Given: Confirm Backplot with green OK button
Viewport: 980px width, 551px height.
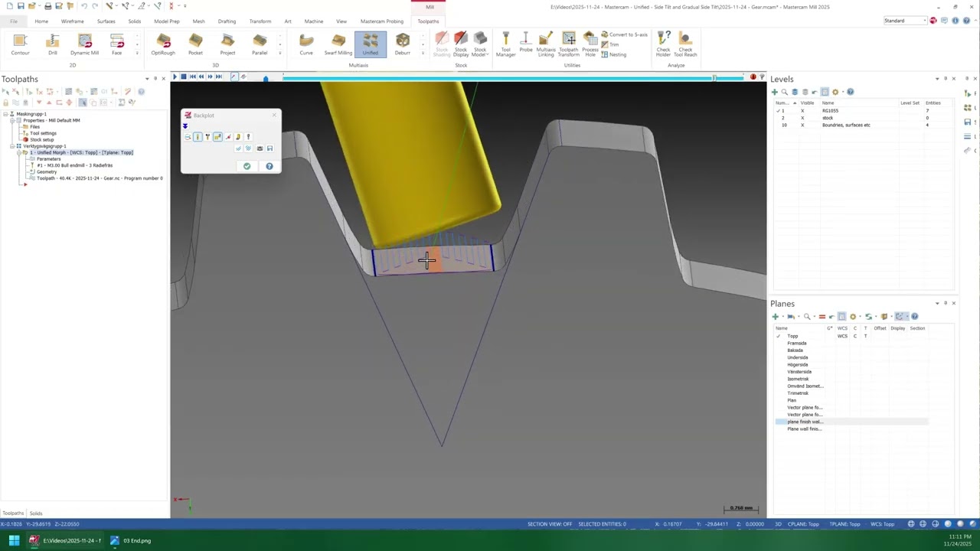Looking at the screenshot, I should (247, 166).
